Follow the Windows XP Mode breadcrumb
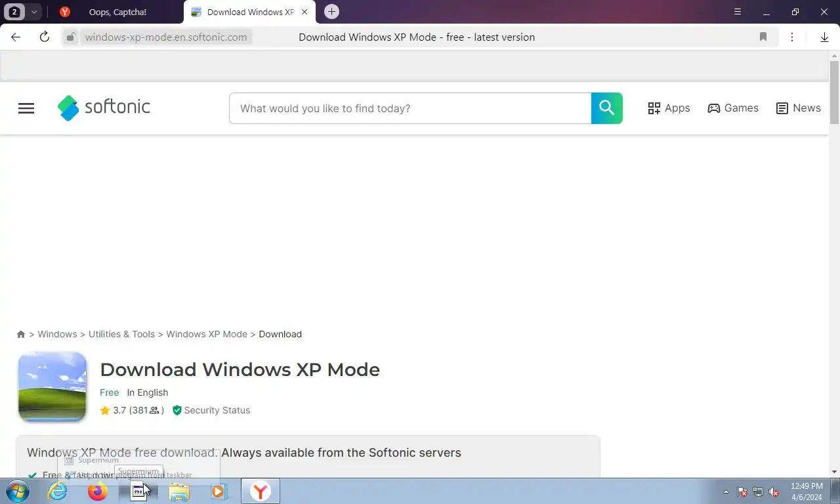 (207, 334)
